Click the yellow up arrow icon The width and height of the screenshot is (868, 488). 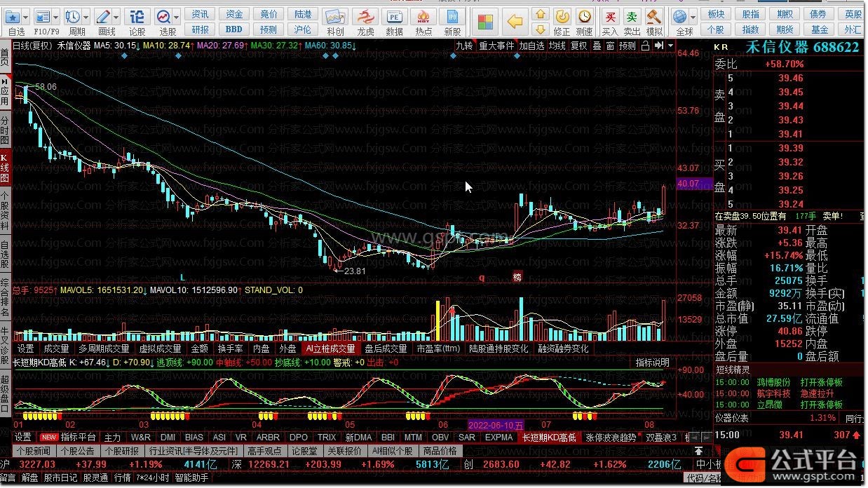point(540,14)
